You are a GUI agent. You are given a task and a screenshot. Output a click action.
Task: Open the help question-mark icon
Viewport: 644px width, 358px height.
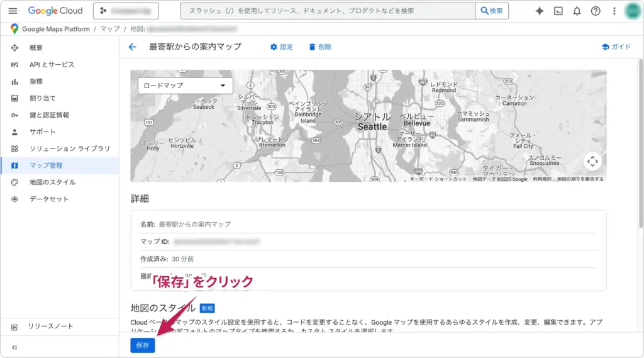pos(595,11)
